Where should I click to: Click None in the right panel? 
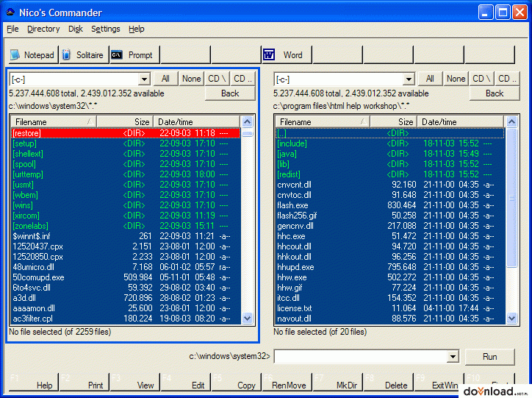pyautogui.click(x=456, y=79)
